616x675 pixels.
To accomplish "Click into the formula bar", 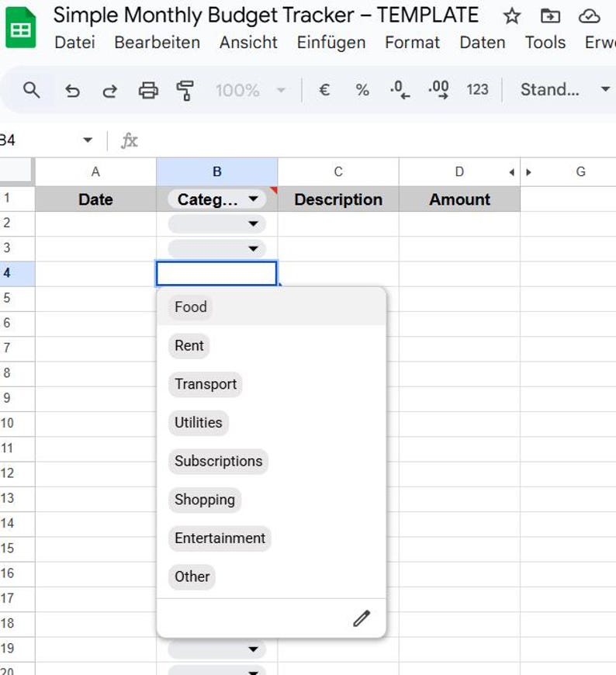I will (x=379, y=140).
